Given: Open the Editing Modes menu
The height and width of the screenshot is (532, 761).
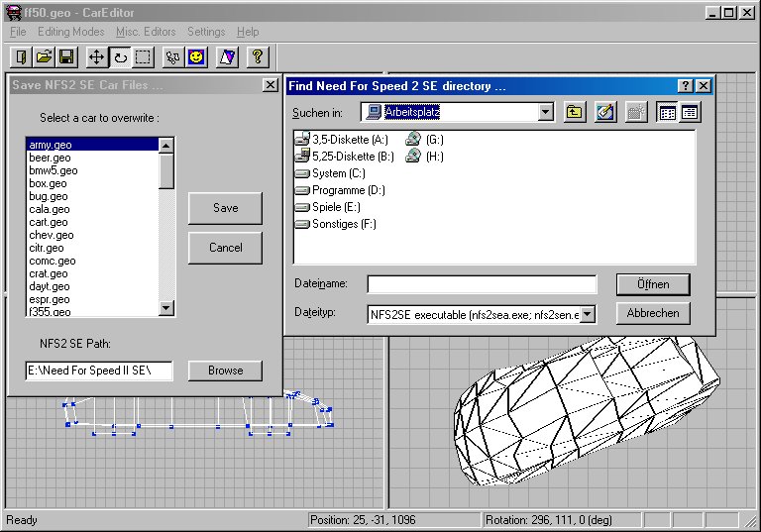Looking at the screenshot, I should click(x=71, y=32).
